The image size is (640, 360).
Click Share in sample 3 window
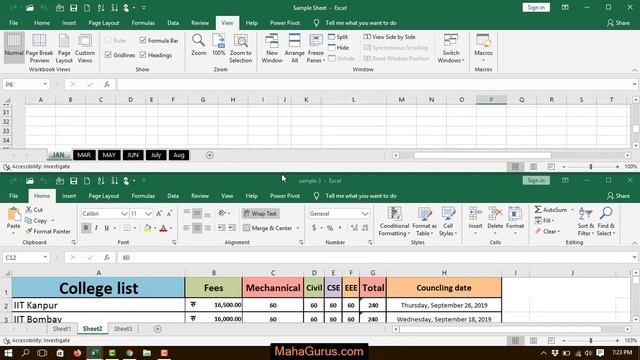[618, 196]
